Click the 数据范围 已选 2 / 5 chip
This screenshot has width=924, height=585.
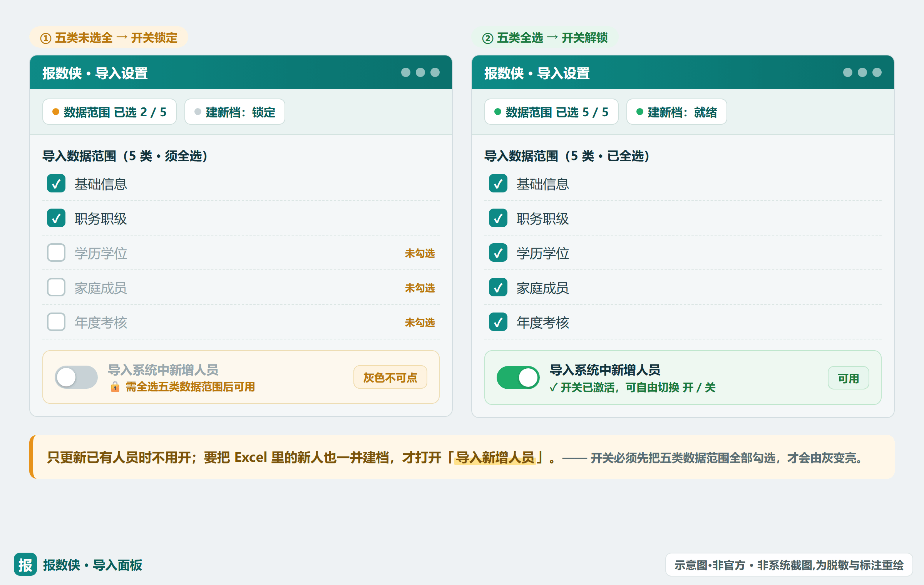click(110, 112)
